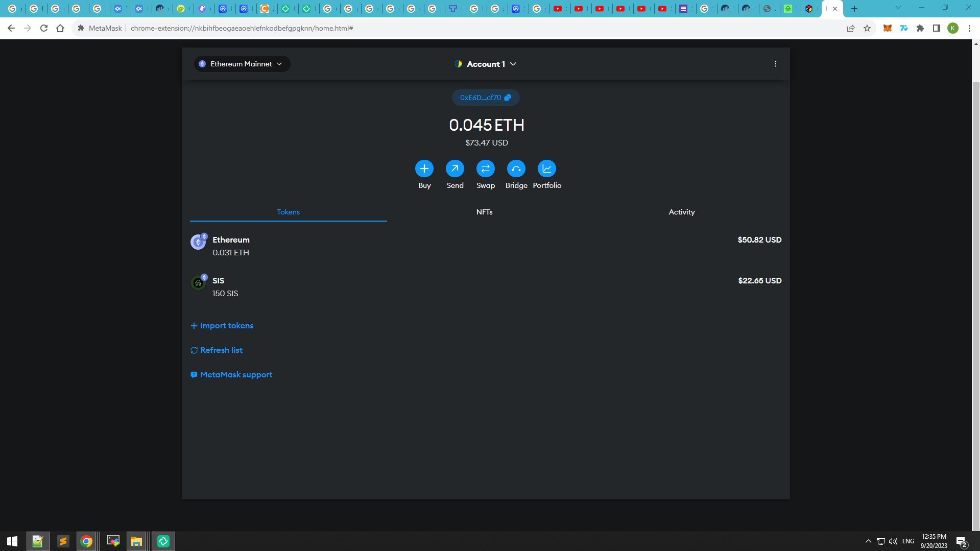This screenshot has height=551, width=980.
Task: Switch to the tab with blue T icon
Action: 453,9
